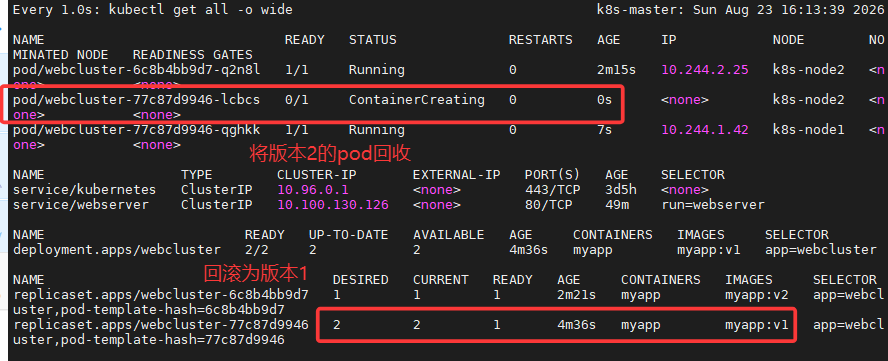
Task: Click k8s-node1 node name
Action: 809,130
